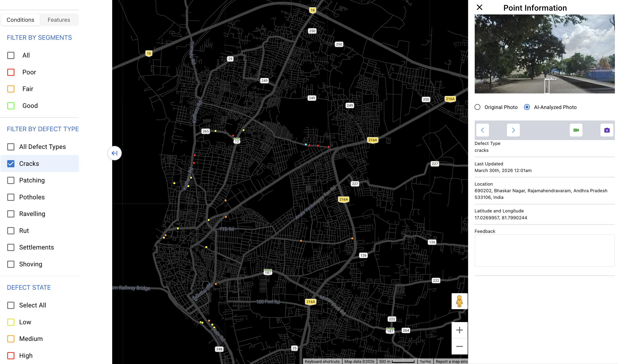
Task: Go to next point with right chevron
Action: tap(513, 130)
